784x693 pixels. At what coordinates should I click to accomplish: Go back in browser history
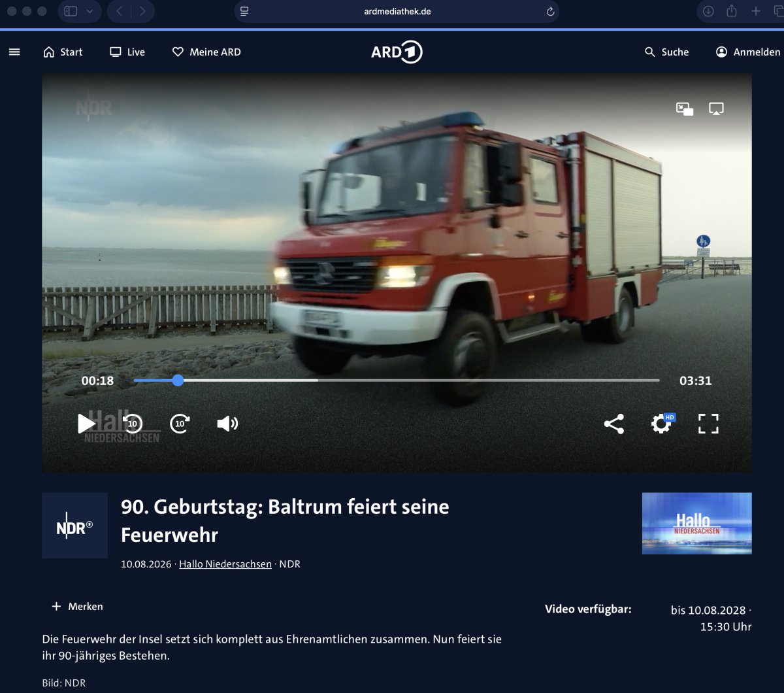click(119, 11)
